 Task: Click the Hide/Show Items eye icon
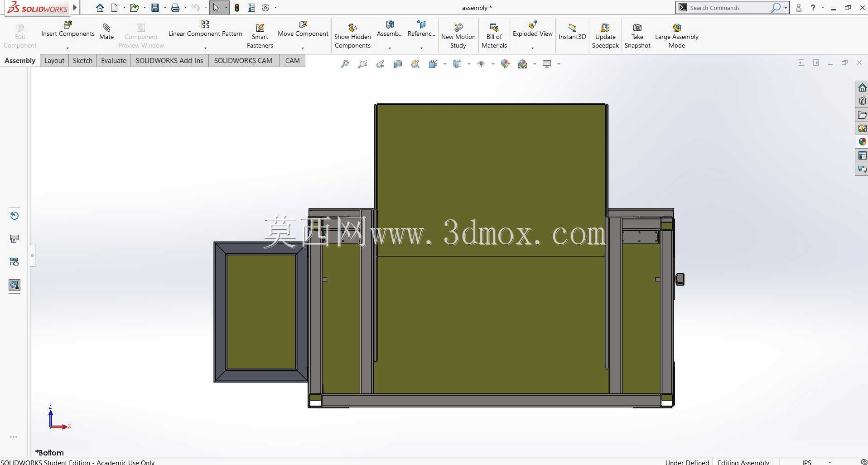[x=481, y=64]
